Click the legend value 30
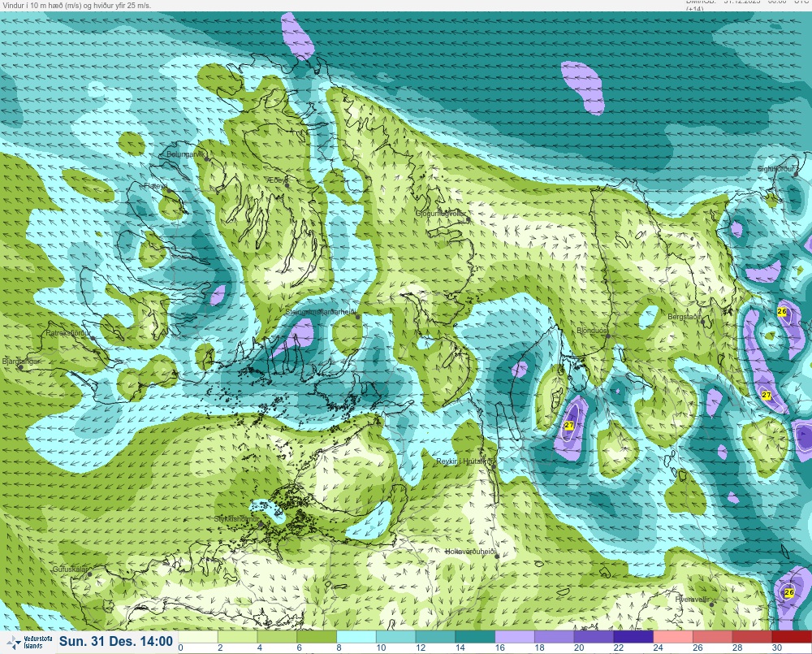The width and height of the screenshot is (812, 654). click(x=777, y=648)
